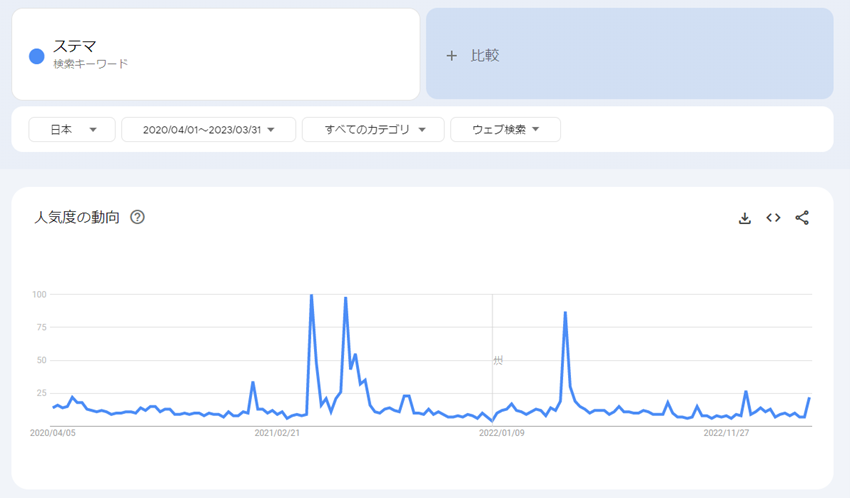
Task: Download the trend data as CSV
Action: 744,218
